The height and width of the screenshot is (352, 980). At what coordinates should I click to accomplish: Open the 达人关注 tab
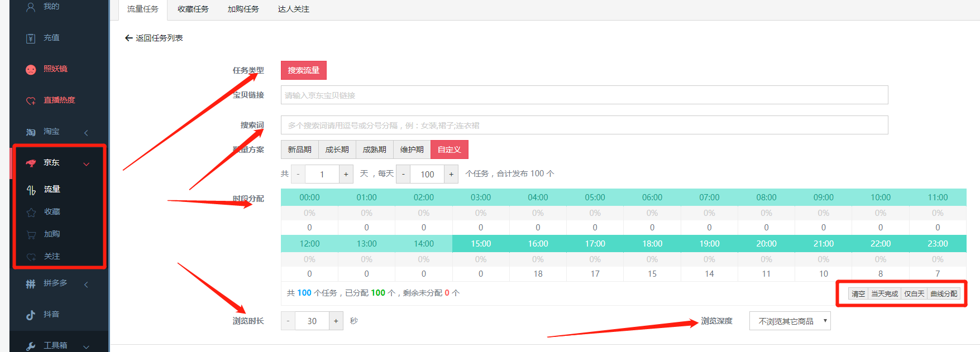point(293,9)
